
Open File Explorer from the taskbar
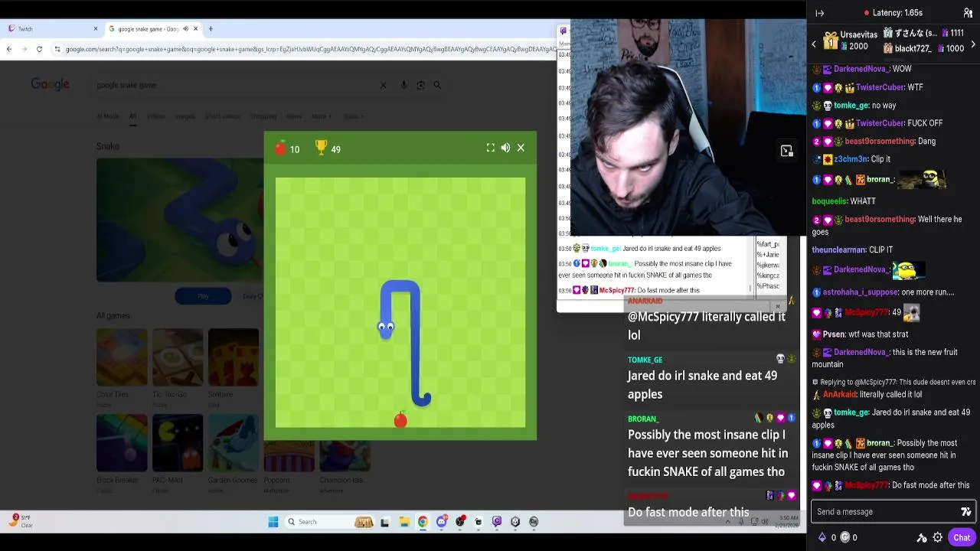[404, 522]
